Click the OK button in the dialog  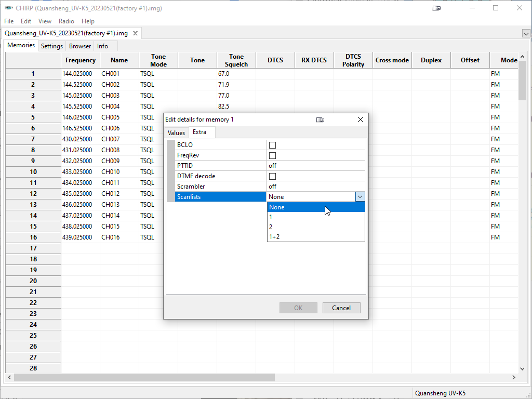pos(298,308)
